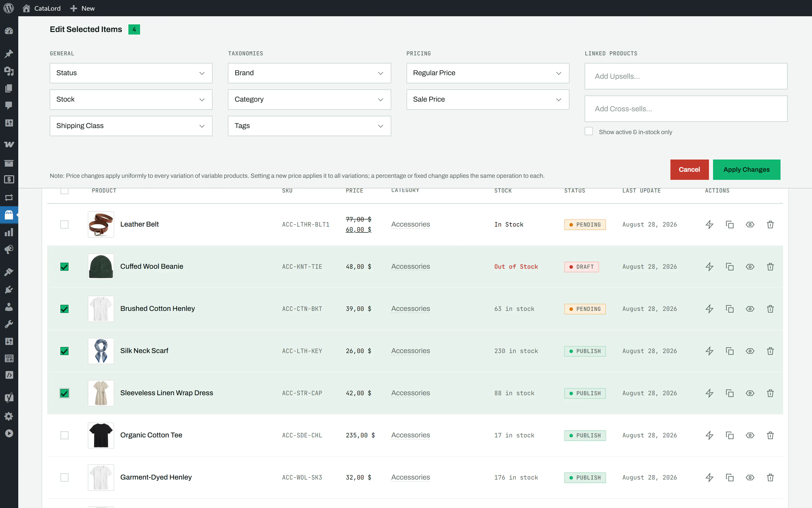Open the Media icon in sidebar

(x=9, y=71)
